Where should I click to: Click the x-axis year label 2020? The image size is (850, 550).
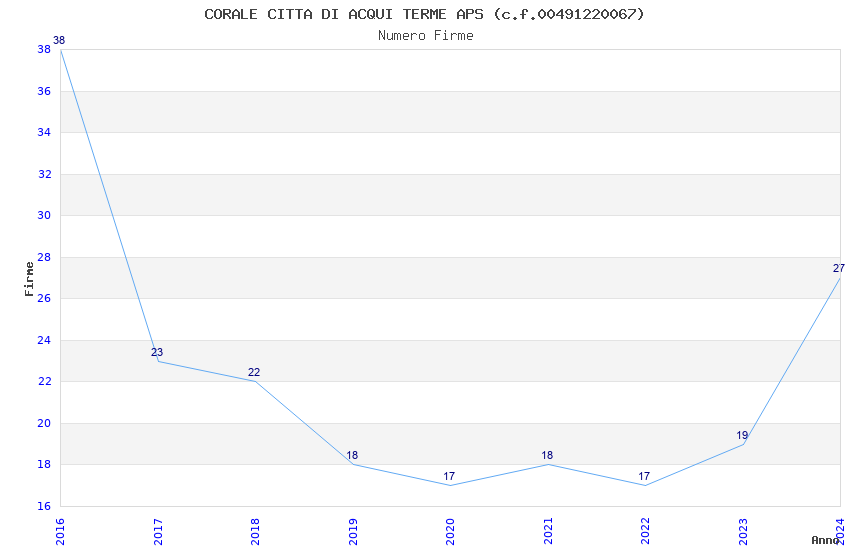point(450,532)
